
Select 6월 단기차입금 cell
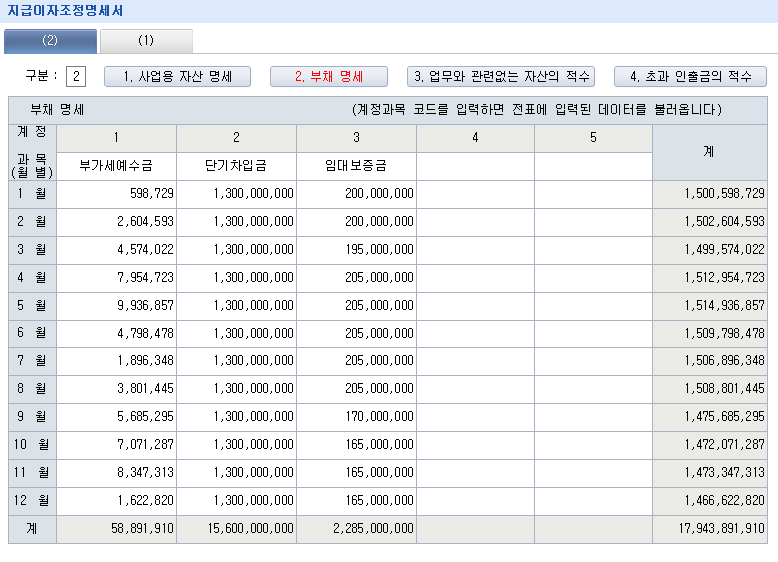(236, 333)
